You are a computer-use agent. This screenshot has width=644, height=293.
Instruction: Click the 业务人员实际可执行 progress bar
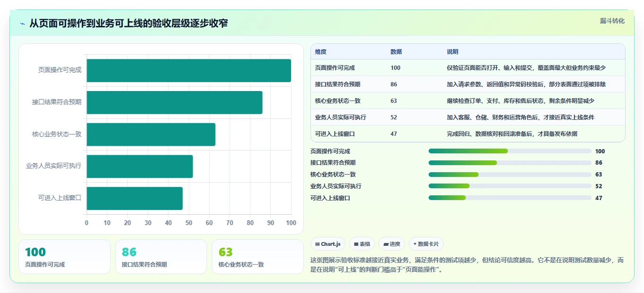coord(510,186)
